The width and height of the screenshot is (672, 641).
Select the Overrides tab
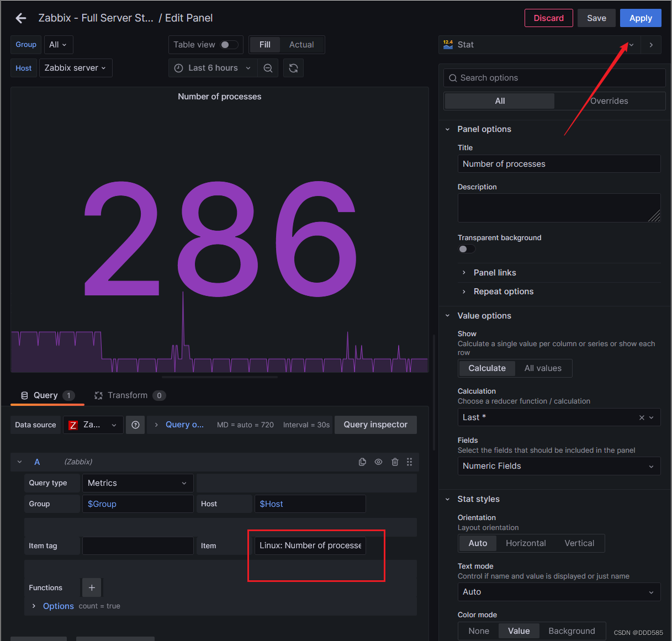(609, 101)
